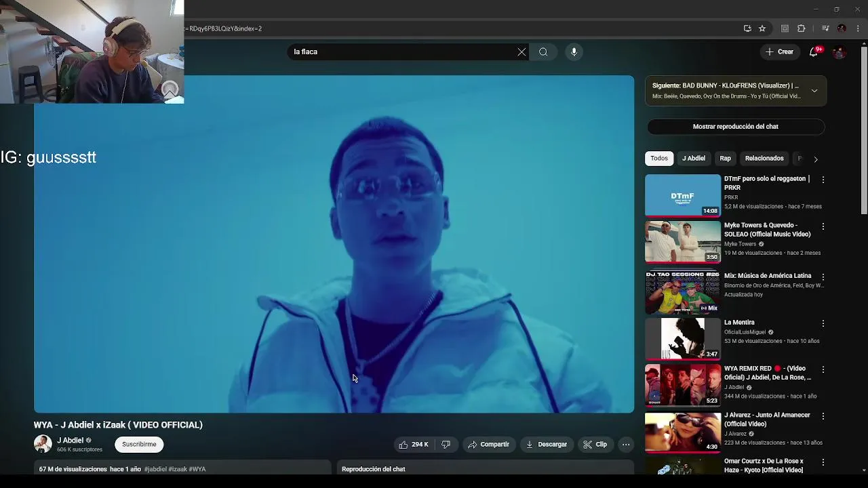Viewport: 868px width, 488px height.
Task: Open options for Junto Al Amanecer video
Action: coord(823,417)
